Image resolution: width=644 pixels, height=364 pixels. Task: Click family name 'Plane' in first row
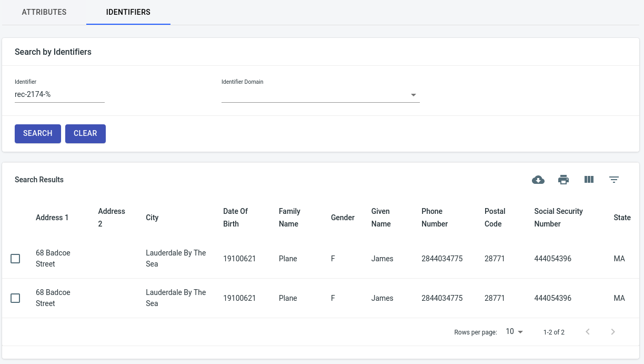tap(288, 259)
